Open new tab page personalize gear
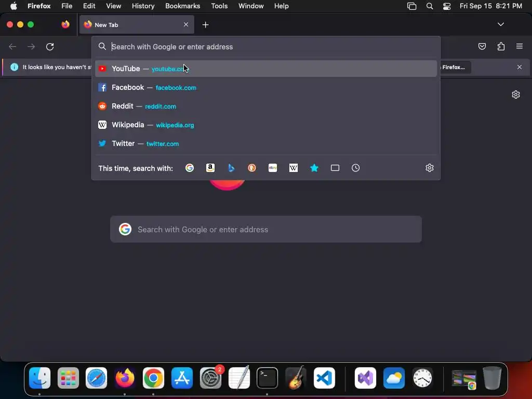The width and height of the screenshot is (532, 399). 516,95
